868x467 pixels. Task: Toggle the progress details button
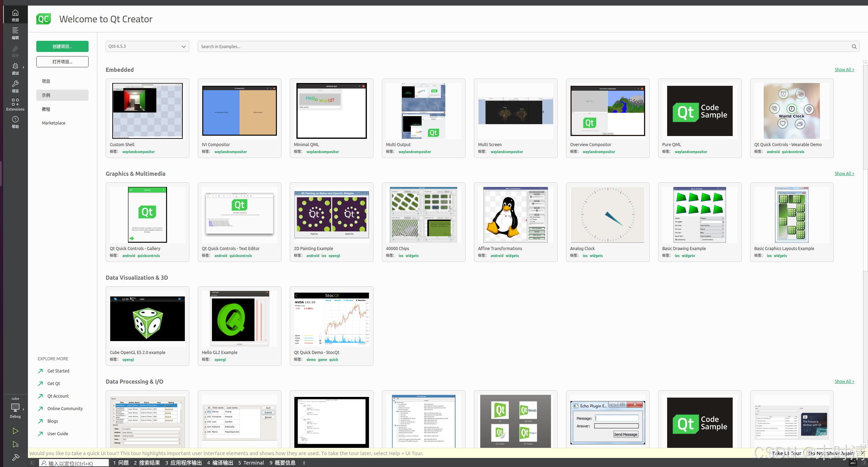tap(853, 463)
